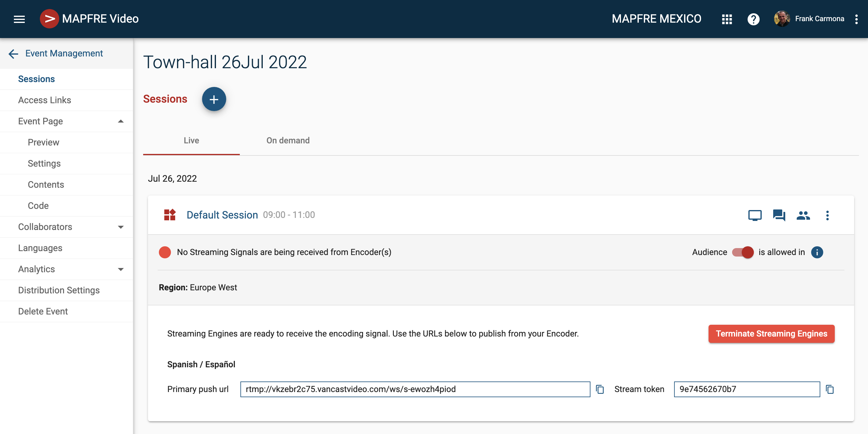
Task: Switch to the On demand tab
Action: 288,140
